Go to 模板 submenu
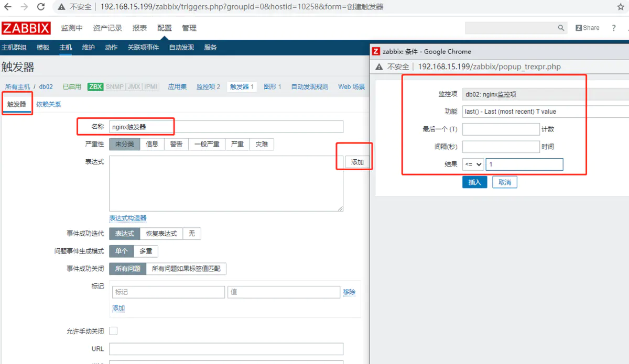Screen dimensions: 629x364 [x=43, y=47]
